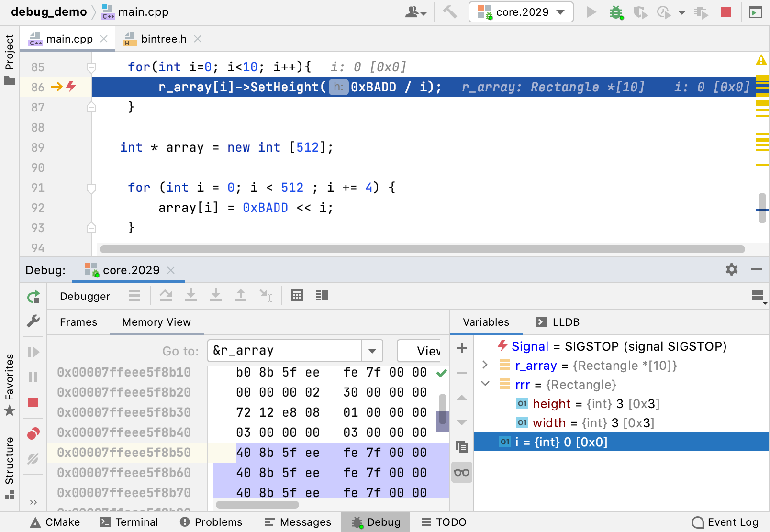Start the debugger with the bug icon
770x532 pixels.
616,12
